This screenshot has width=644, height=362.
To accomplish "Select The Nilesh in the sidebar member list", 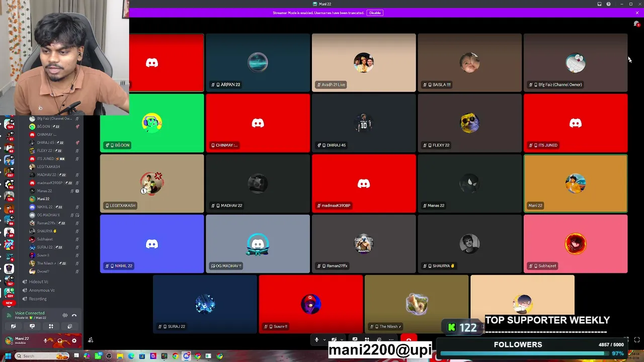I will [54, 263].
